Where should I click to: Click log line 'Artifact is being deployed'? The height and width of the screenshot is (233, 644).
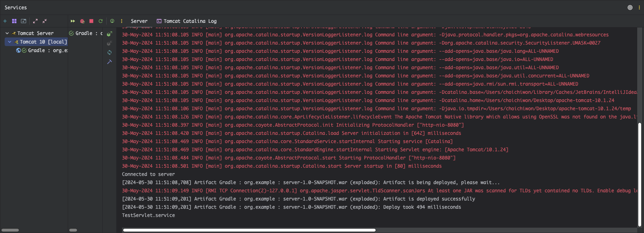coord(311,182)
